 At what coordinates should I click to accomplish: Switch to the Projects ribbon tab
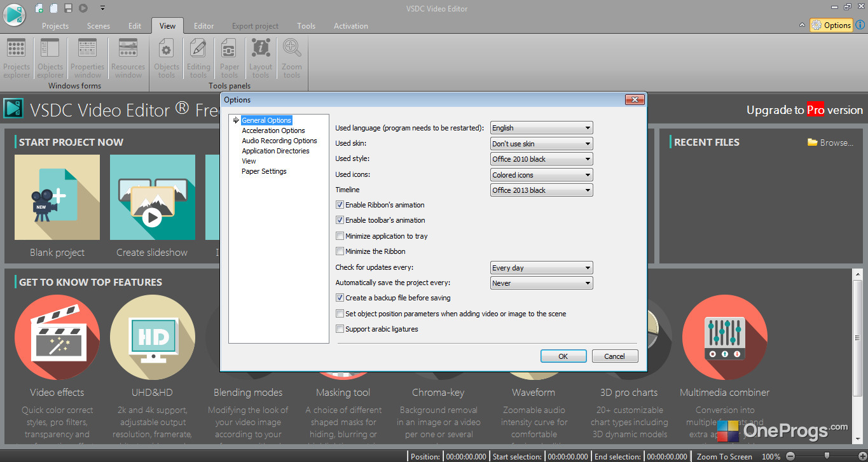pyautogui.click(x=55, y=26)
